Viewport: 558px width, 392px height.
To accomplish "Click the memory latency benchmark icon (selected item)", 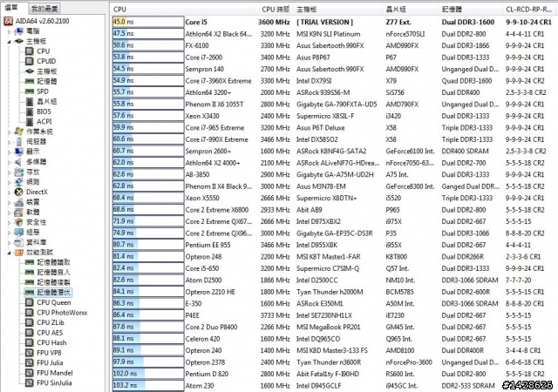I will coord(29,293).
